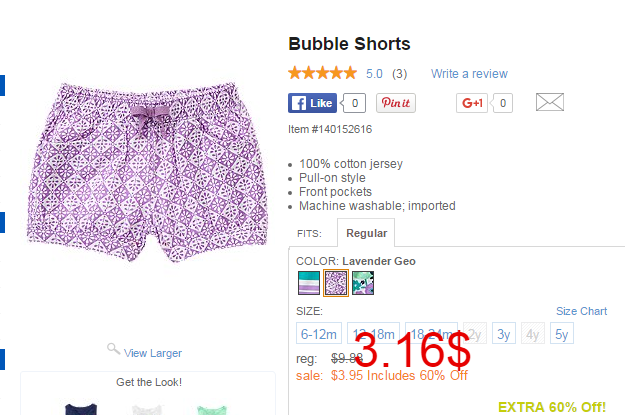Click the review count (3)
The width and height of the screenshot is (625, 415).
[x=399, y=74]
